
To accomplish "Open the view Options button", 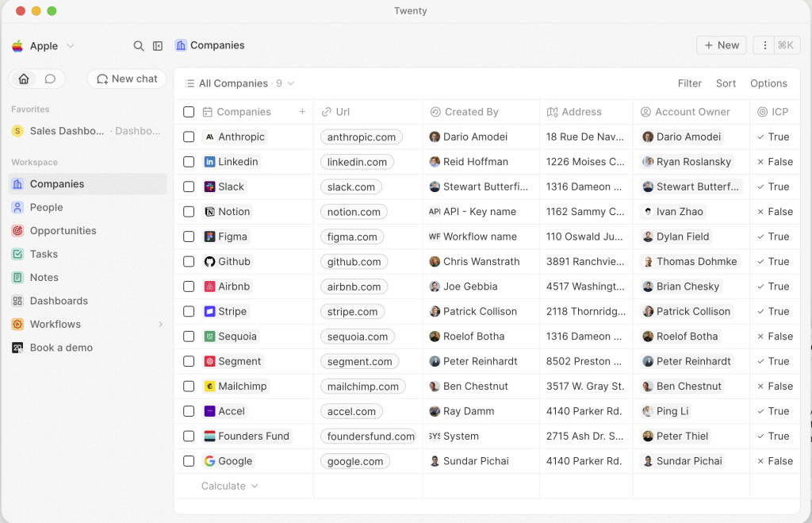I will tap(768, 83).
